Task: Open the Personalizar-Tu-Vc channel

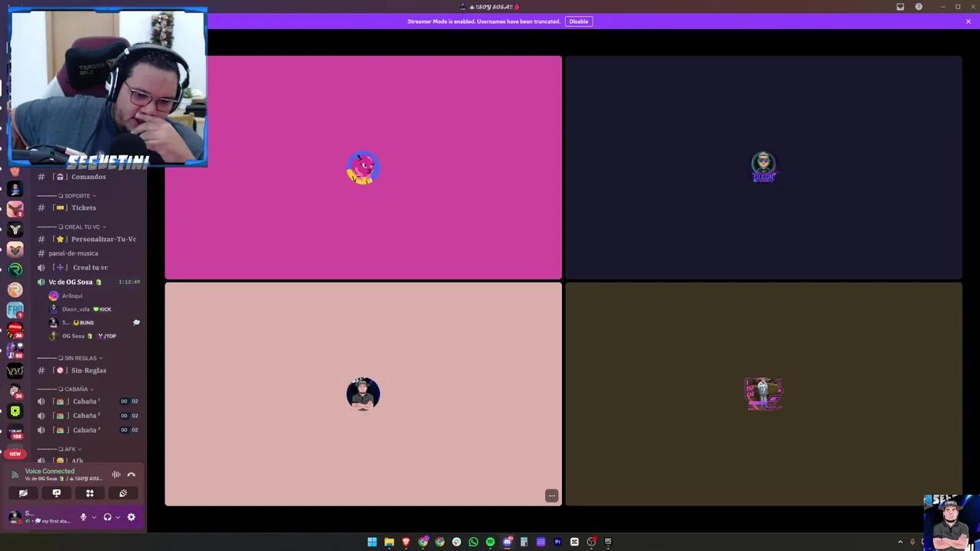Action: pyautogui.click(x=103, y=239)
